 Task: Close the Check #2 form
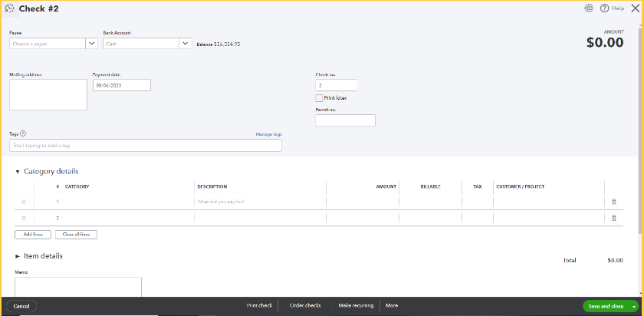coord(635,8)
